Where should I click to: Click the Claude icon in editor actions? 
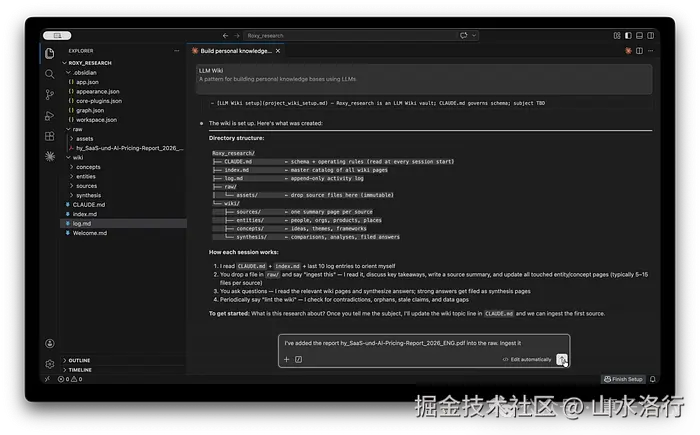(628, 51)
